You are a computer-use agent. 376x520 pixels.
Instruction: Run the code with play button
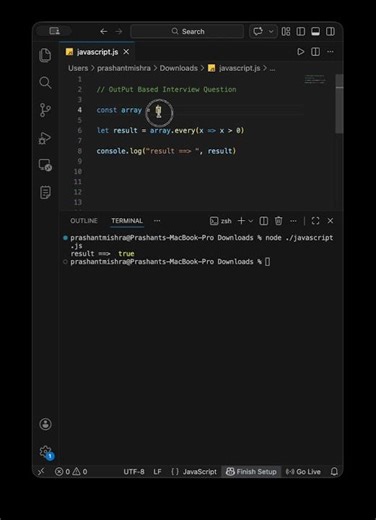pyautogui.click(x=301, y=52)
